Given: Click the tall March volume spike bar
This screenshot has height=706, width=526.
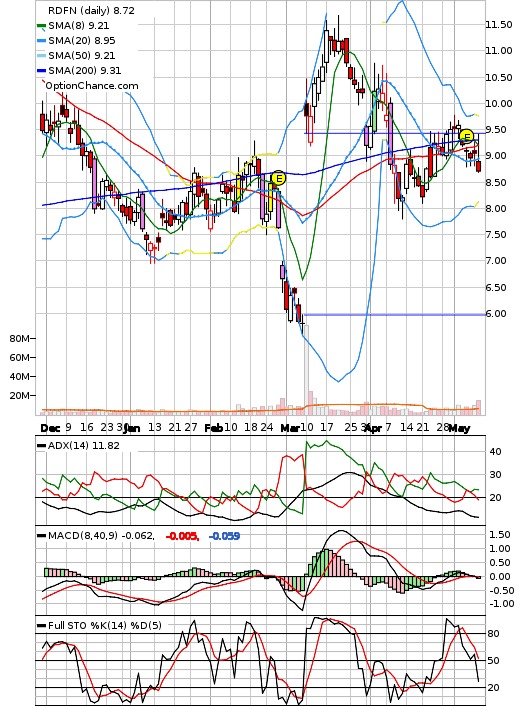Looking at the screenshot, I should [x=306, y=369].
